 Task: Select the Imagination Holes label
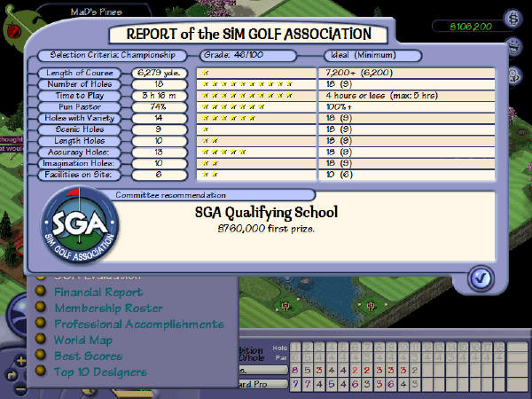(80, 163)
